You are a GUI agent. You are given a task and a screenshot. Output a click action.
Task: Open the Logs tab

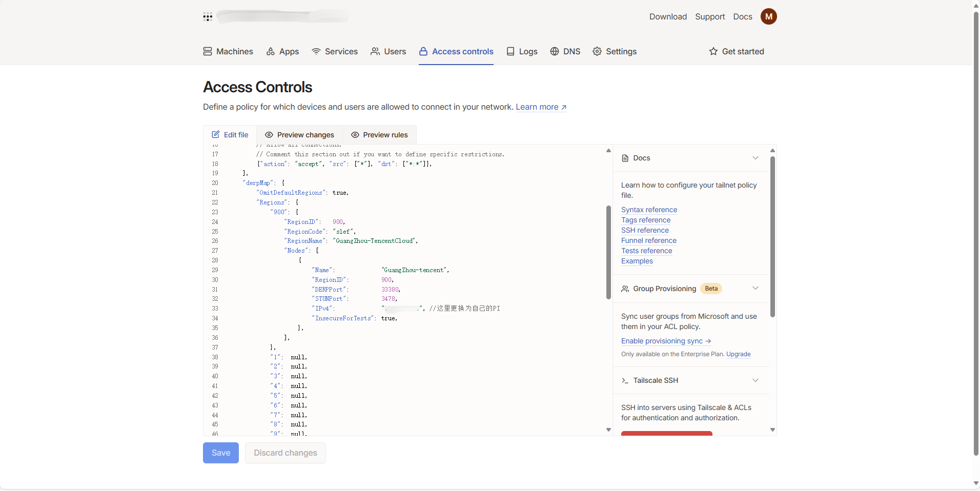tap(522, 51)
